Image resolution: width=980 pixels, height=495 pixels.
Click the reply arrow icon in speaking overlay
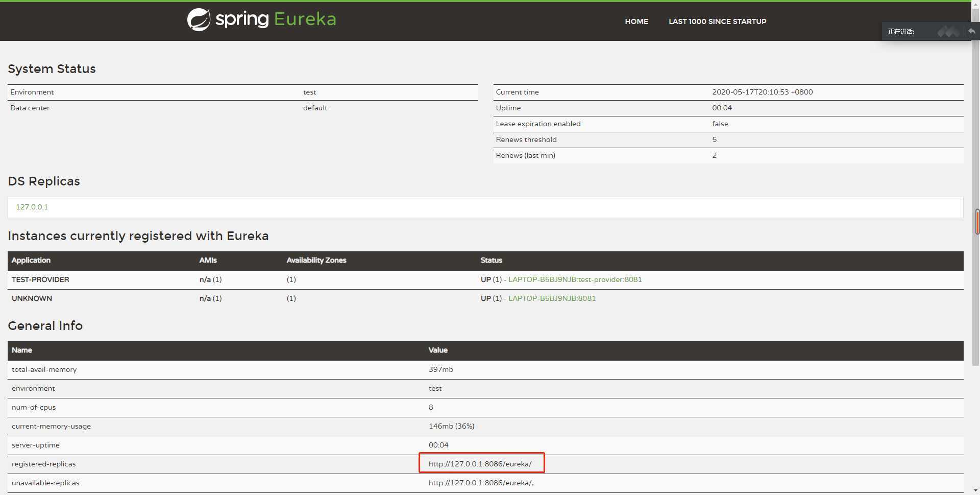click(971, 31)
